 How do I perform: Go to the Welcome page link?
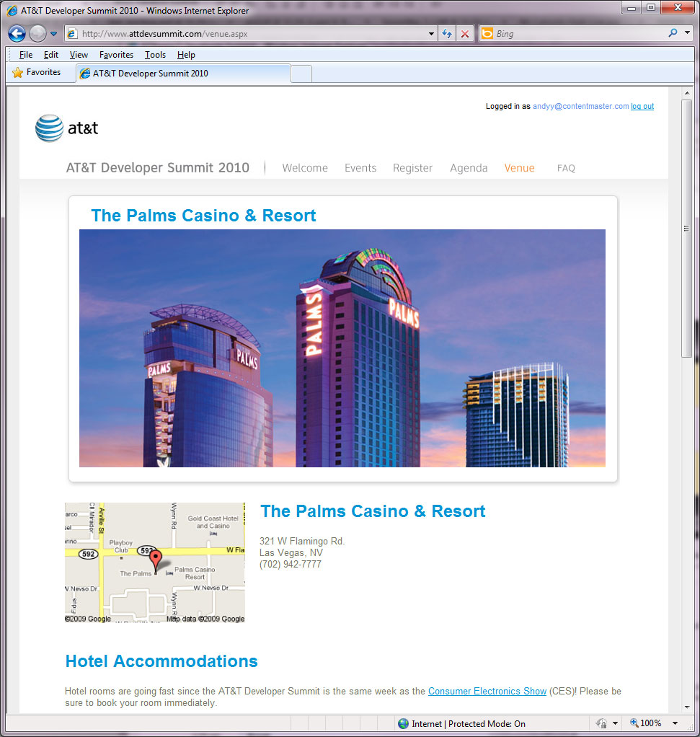click(305, 168)
